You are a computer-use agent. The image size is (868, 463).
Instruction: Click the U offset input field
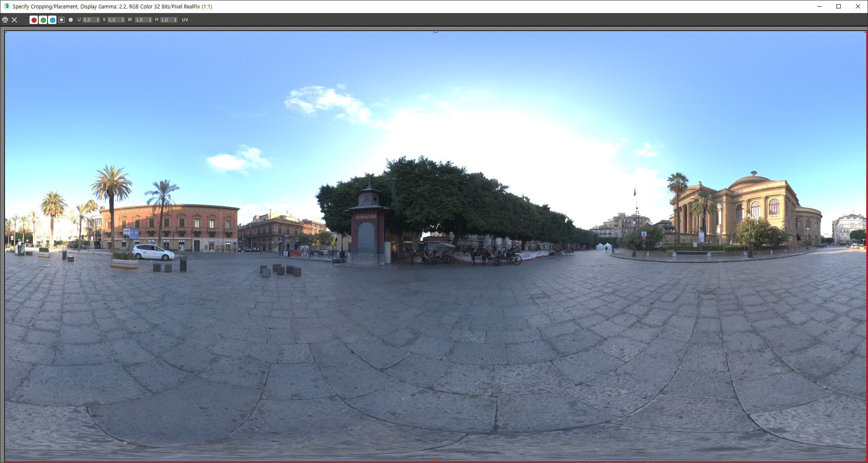click(x=88, y=20)
